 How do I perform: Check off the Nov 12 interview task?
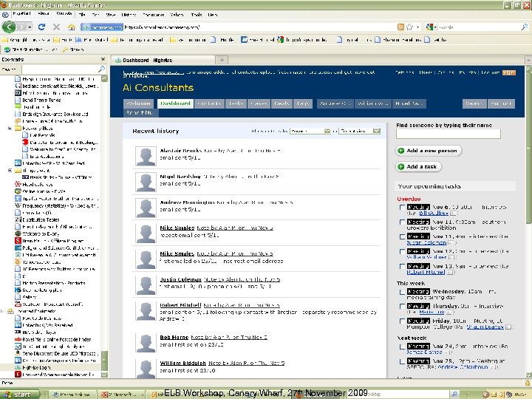pos(402,251)
